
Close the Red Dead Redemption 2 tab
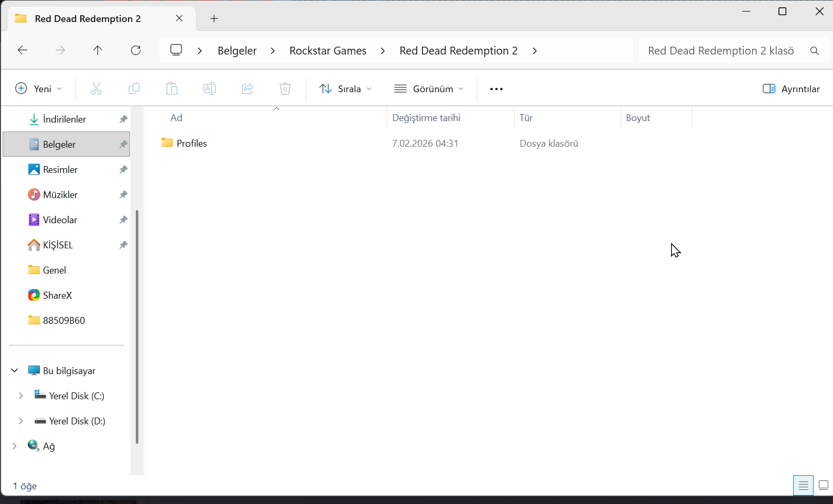point(179,18)
